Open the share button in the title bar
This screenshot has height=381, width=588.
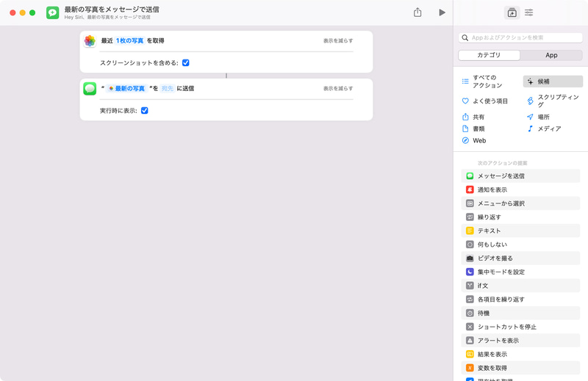point(417,12)
